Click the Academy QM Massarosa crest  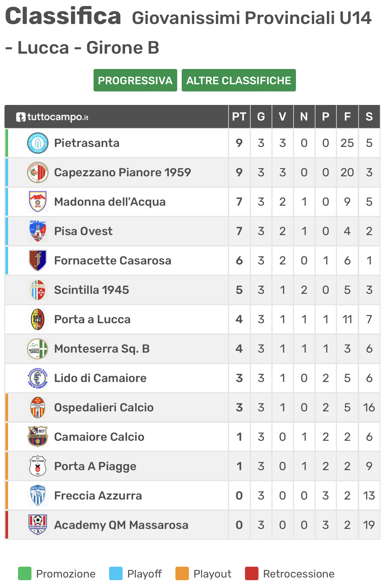[x=37, y=525]
